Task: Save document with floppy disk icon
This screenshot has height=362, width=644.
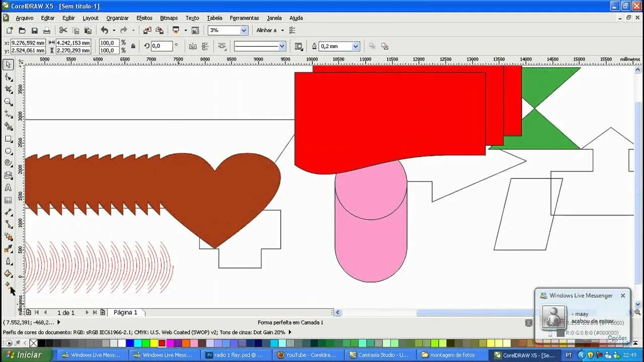Action: [x=34, y=31]
